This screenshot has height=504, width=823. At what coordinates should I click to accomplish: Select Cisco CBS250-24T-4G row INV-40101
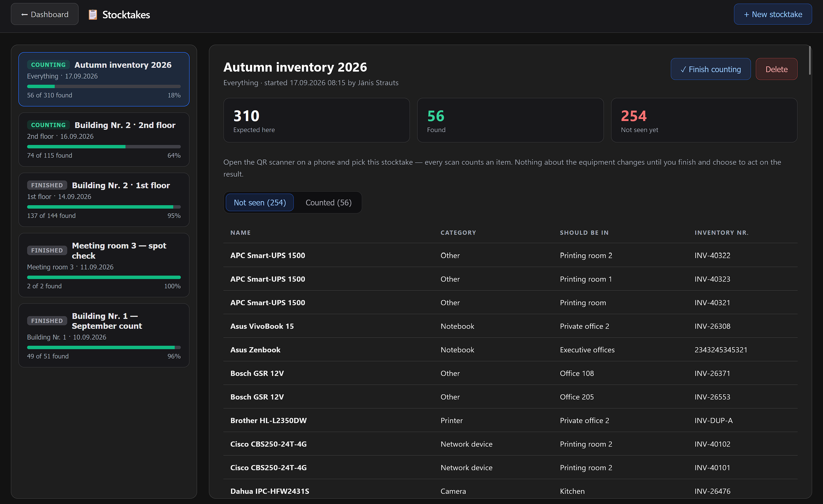click(x=510, y=468)
